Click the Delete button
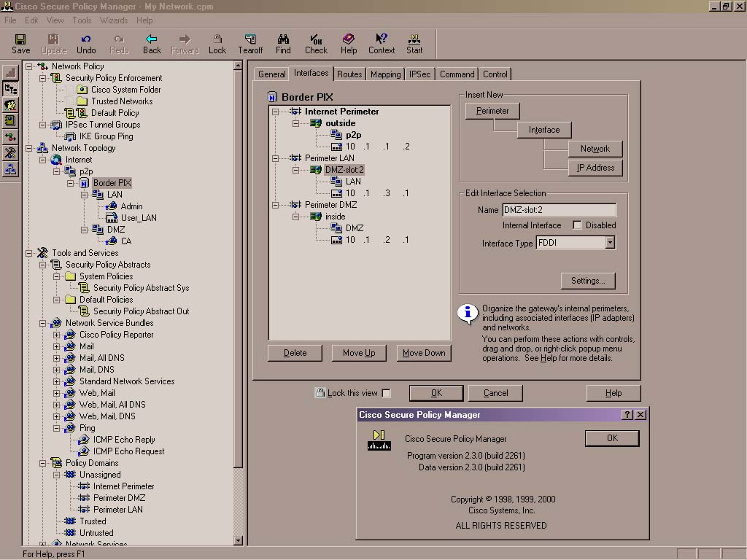This screenshot has width=747, height=560. click(x=295, y=354)
